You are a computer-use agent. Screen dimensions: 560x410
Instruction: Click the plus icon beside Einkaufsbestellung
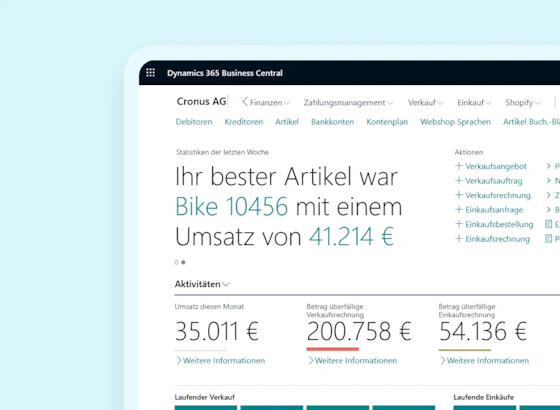pos(459,224)
